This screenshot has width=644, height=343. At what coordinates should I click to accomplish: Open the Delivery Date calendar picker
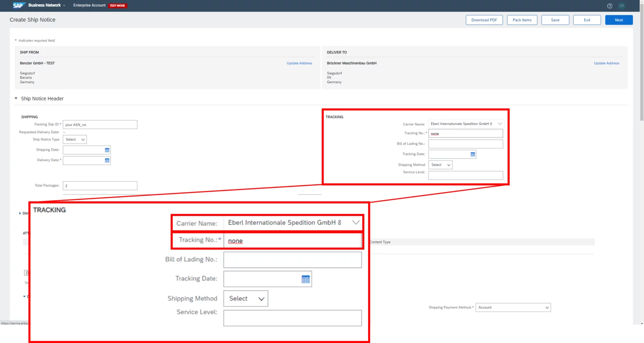[x=107, y=160]
